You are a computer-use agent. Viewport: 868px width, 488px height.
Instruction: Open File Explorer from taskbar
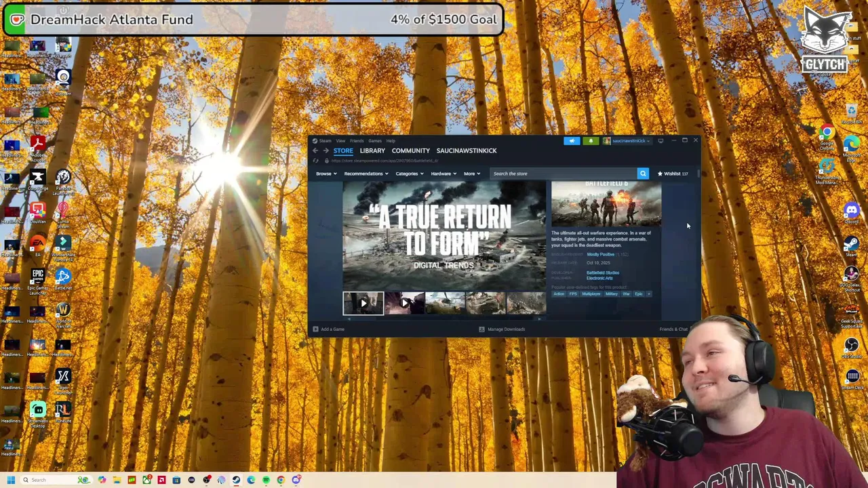117,480
